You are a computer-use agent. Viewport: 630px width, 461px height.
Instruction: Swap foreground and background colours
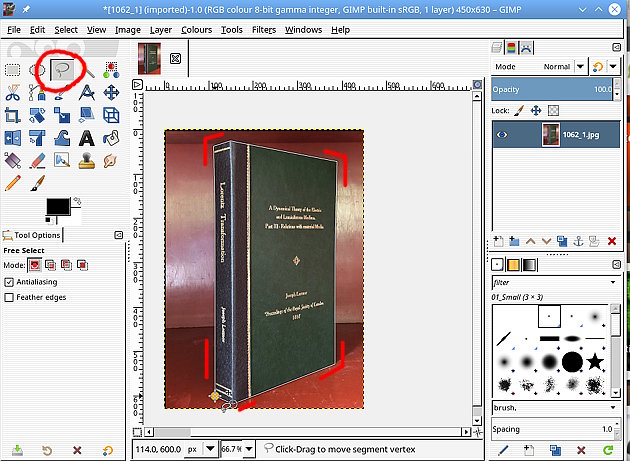point(77,201)
